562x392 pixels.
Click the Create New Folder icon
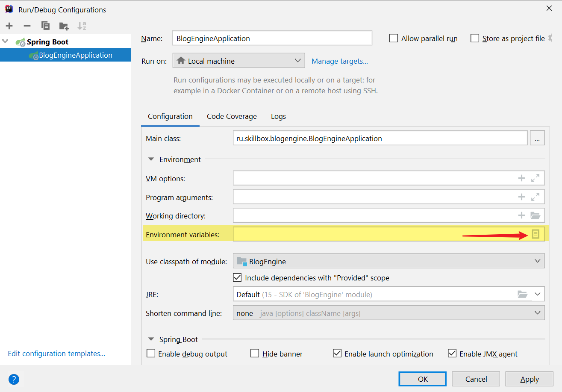tap(64, 26)
